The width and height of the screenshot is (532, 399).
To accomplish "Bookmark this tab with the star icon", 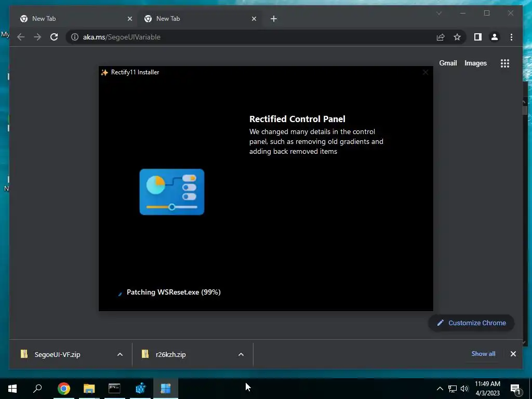I will [x=457, y=37].
